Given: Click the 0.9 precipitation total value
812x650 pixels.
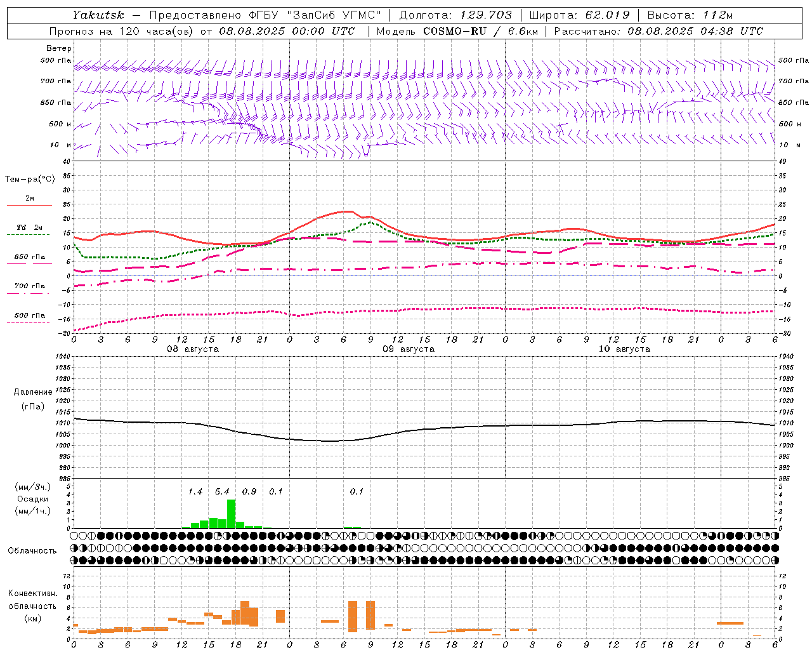Looking at the screenshot, I should [249, 491].
